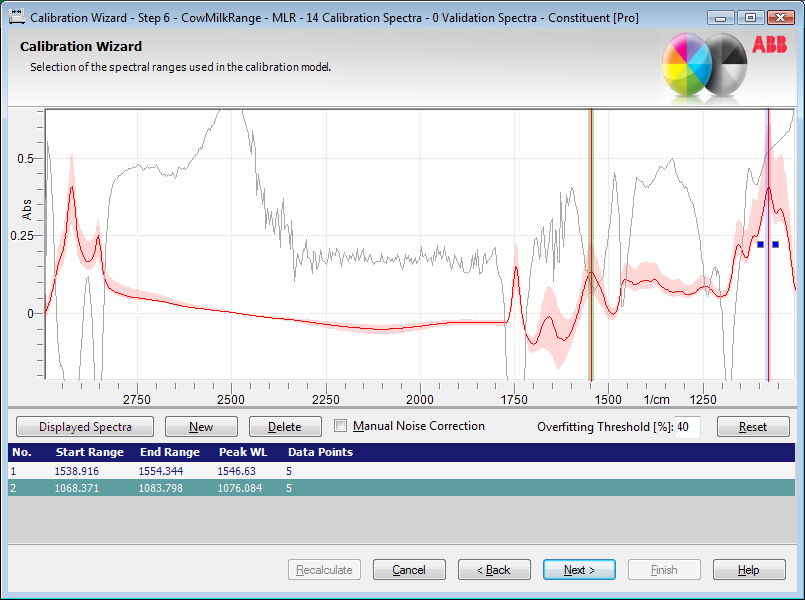Open Help for the wizard
Image resolution: width=805 pixels, height=600 pixels.
[x=749, y=570]
